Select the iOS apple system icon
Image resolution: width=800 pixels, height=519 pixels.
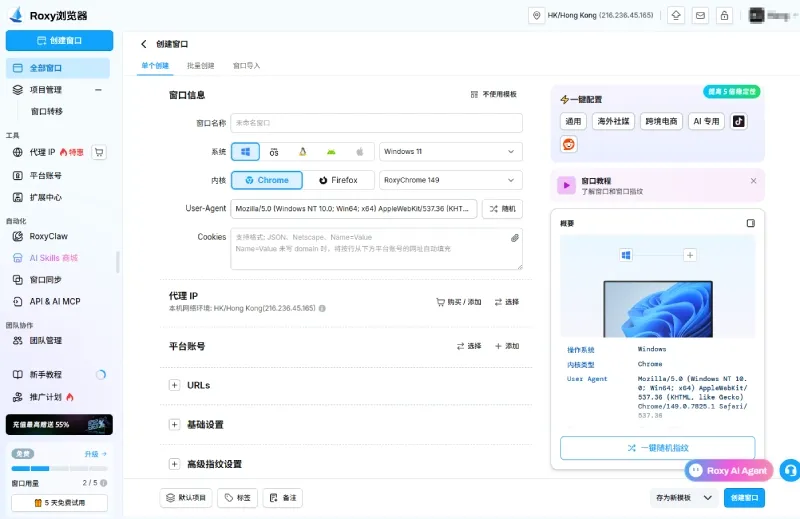360,152
